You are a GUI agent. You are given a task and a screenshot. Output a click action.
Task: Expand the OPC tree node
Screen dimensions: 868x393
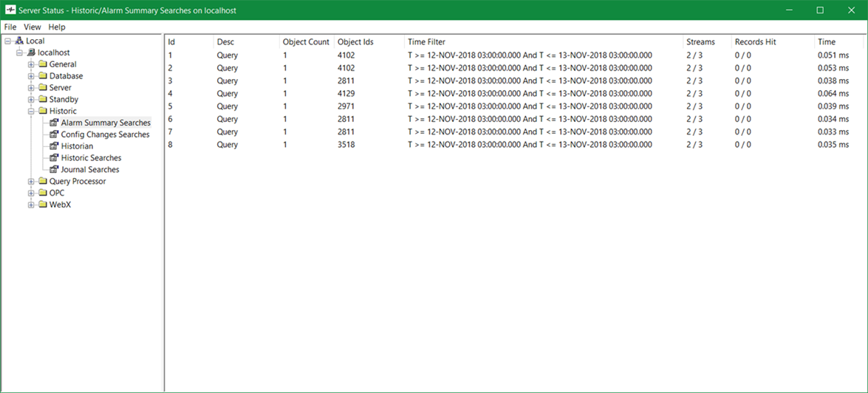tap(32, 194)
